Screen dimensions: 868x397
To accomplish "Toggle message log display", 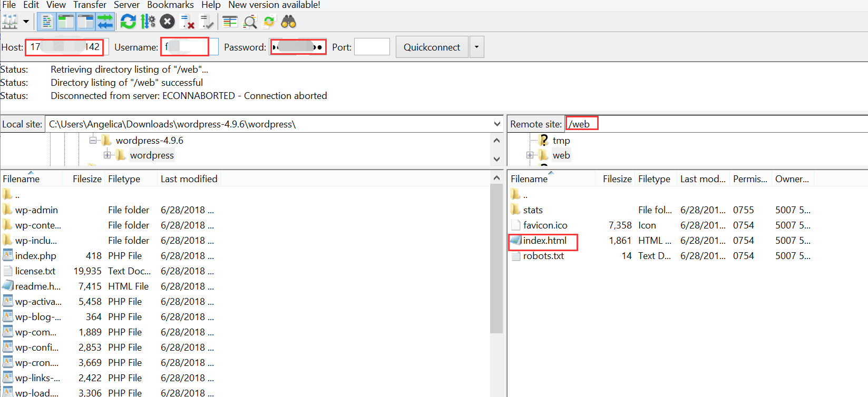I will 47,22.
